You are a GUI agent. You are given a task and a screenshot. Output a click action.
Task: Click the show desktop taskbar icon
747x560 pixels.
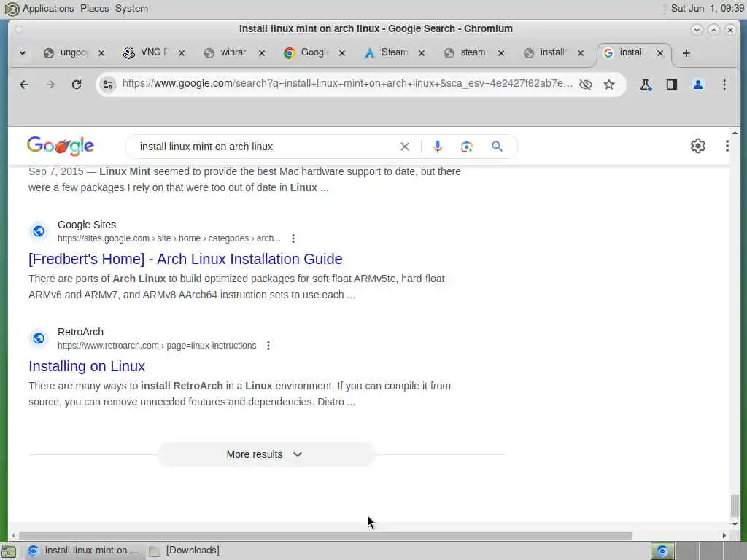click(x=9, y=551)
